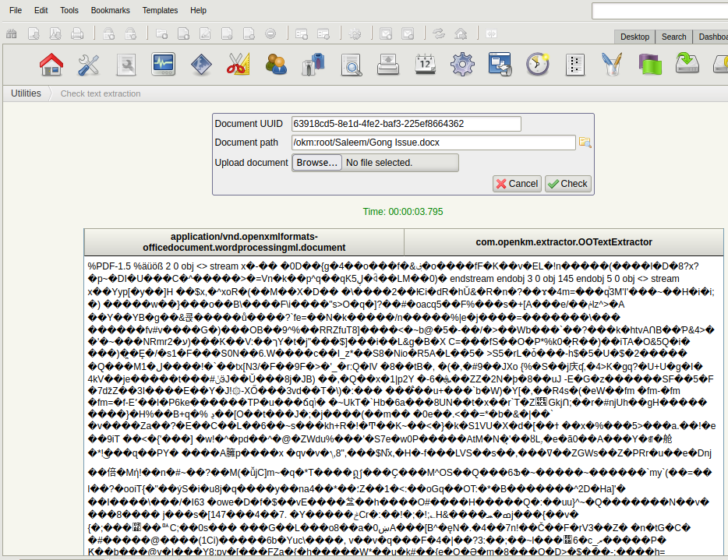
Task: Click the Check button
Action: pyautogui.click(x=567, y=183)
